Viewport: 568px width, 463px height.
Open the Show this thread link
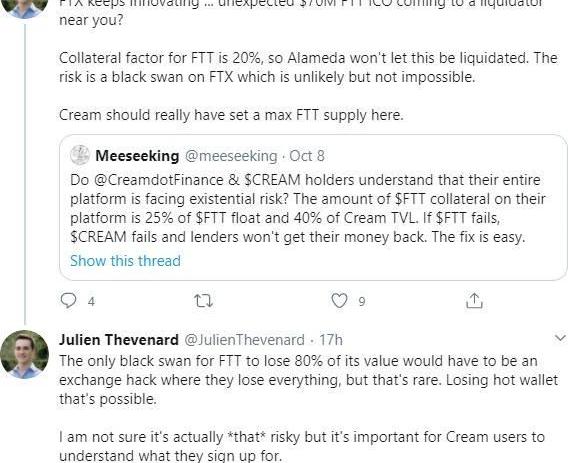click(125, 261)
